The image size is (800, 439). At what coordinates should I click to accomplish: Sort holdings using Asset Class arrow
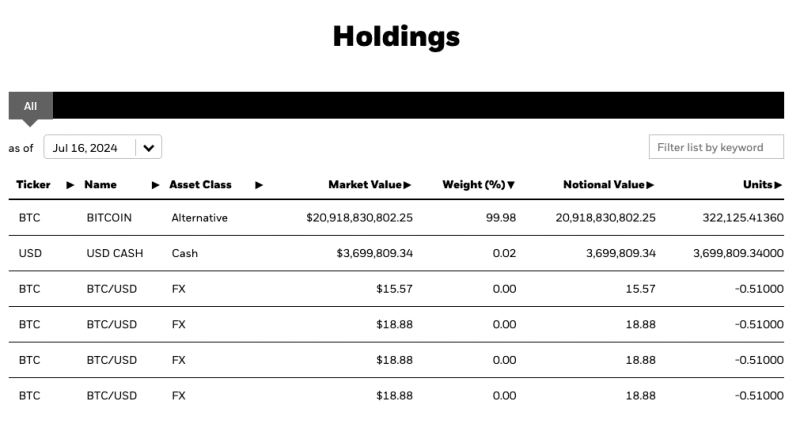pyautogui.click(x=259, y=185)
